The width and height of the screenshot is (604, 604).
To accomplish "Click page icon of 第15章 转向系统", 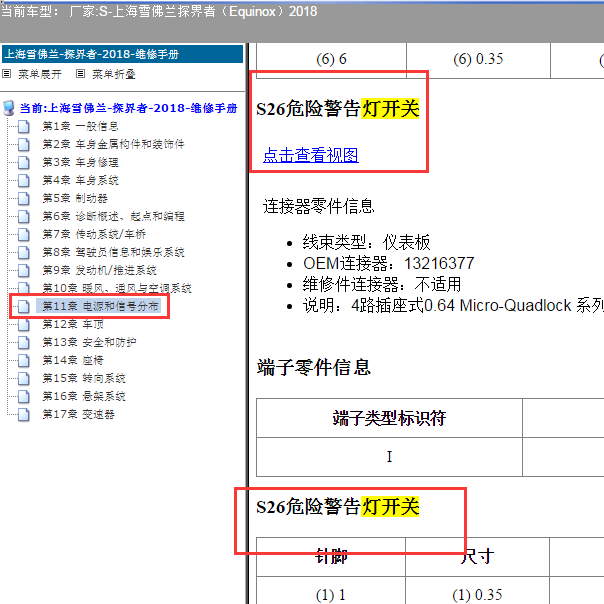I will coord(24,378).
